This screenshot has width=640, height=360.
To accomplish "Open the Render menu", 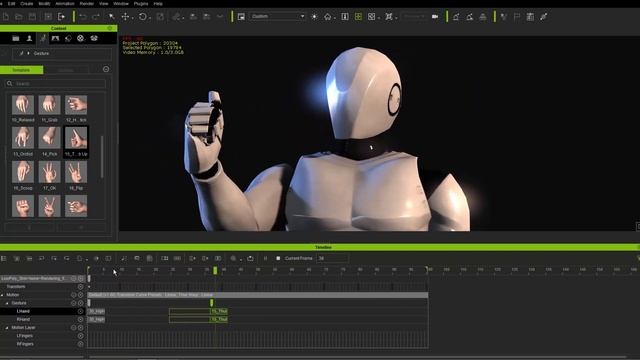I will [x=87, y=4].
